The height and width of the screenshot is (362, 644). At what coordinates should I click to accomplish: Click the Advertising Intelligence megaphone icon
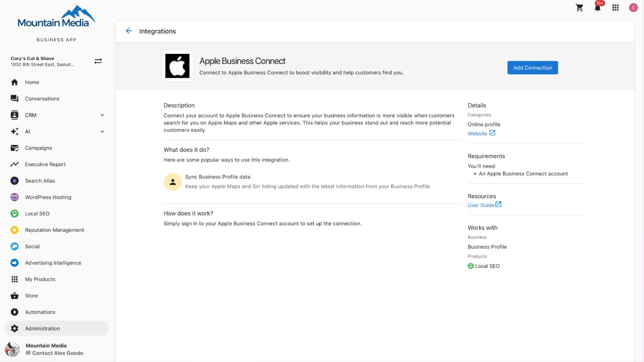[x=14, y=263]
